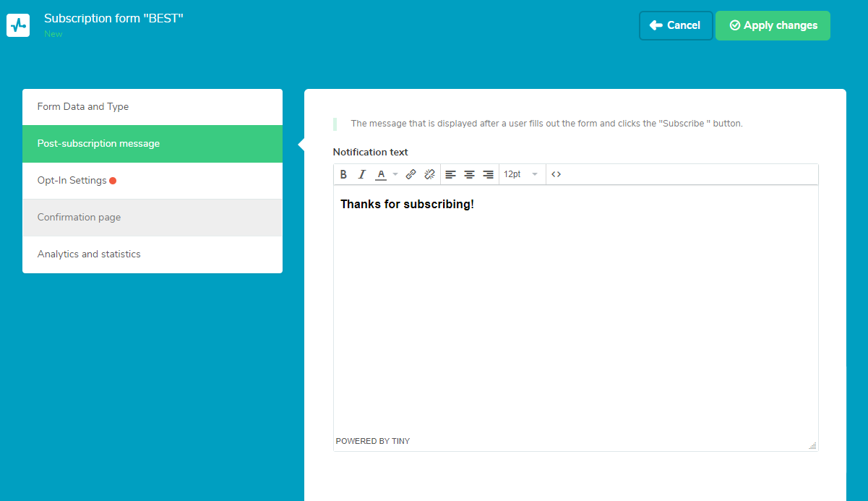
Task: Center align the notification text
Action: click(469, 174)
